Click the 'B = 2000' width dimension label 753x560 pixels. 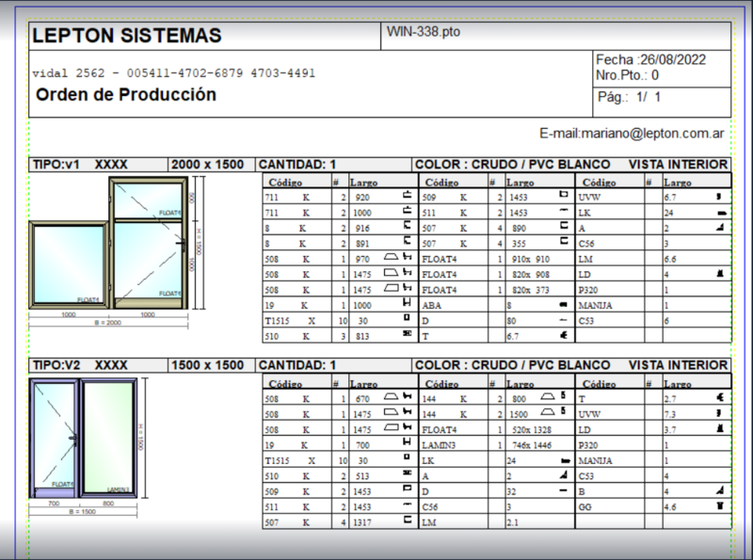(108, 323)
